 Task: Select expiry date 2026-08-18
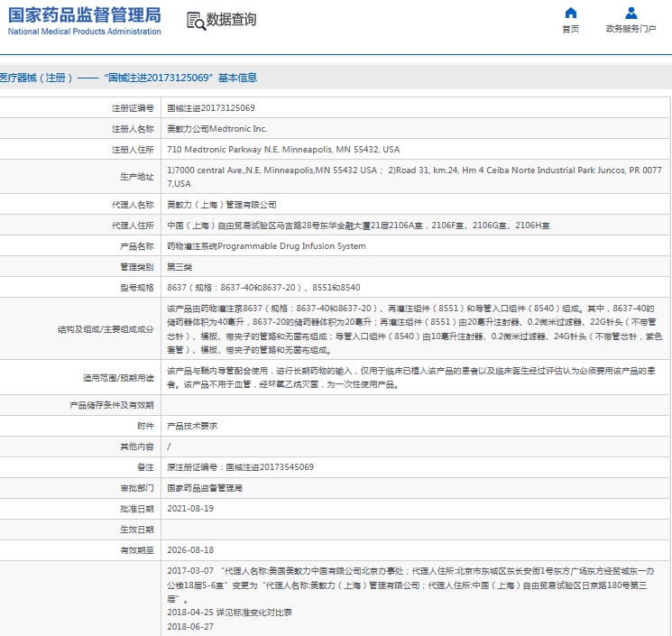190,550
